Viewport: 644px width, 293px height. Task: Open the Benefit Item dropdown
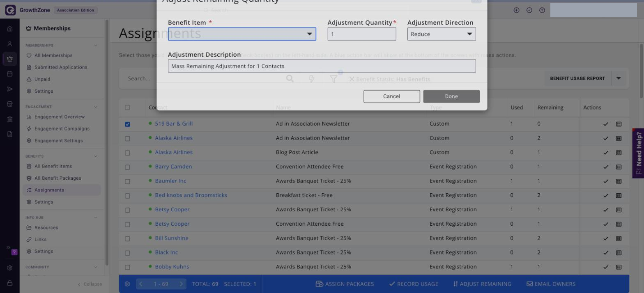(242, 34)
